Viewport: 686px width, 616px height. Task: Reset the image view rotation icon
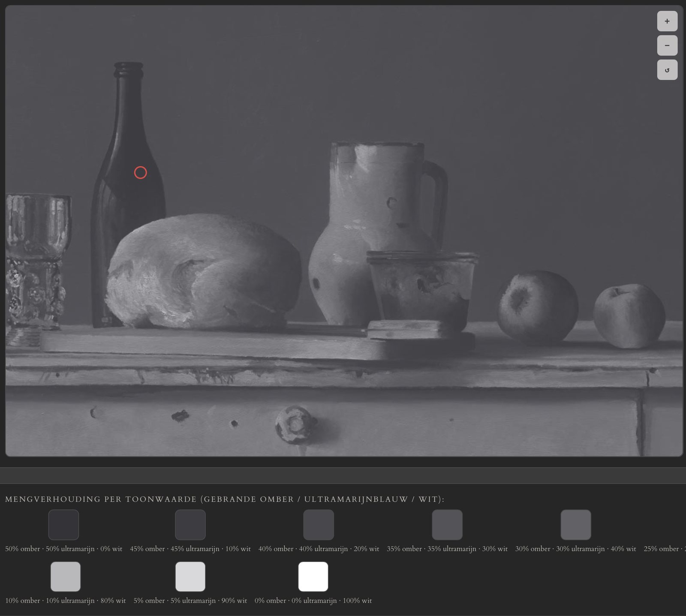coord(667,70)
